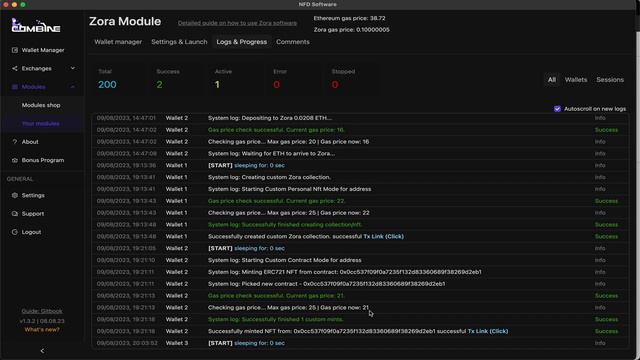
Task: Click Zora gas price 0.10000005 text
Action: coord(351,30)
